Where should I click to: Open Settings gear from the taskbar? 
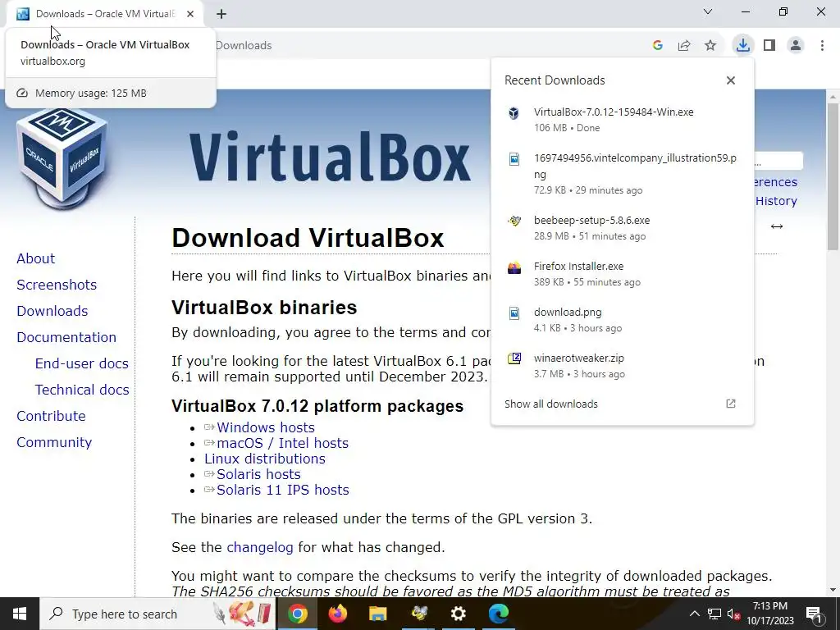pyautogui.click(x=458, y=614)
